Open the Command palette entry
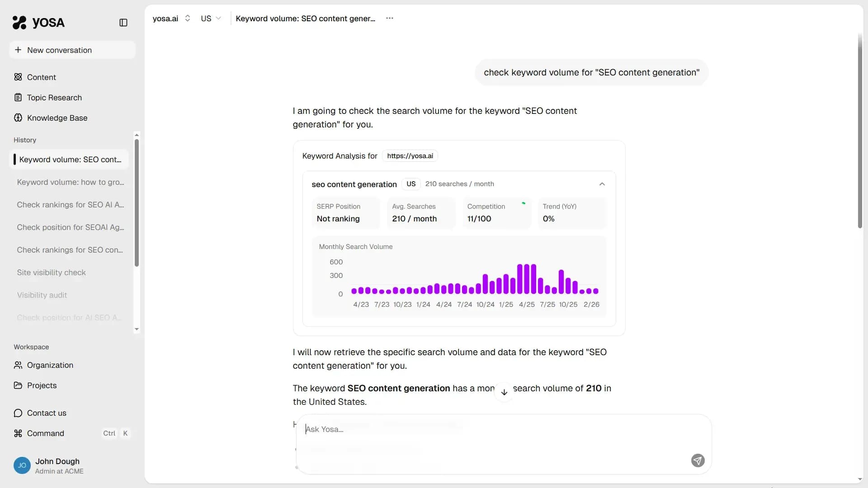This screenshot has width=868, height=488. [72, 433]
